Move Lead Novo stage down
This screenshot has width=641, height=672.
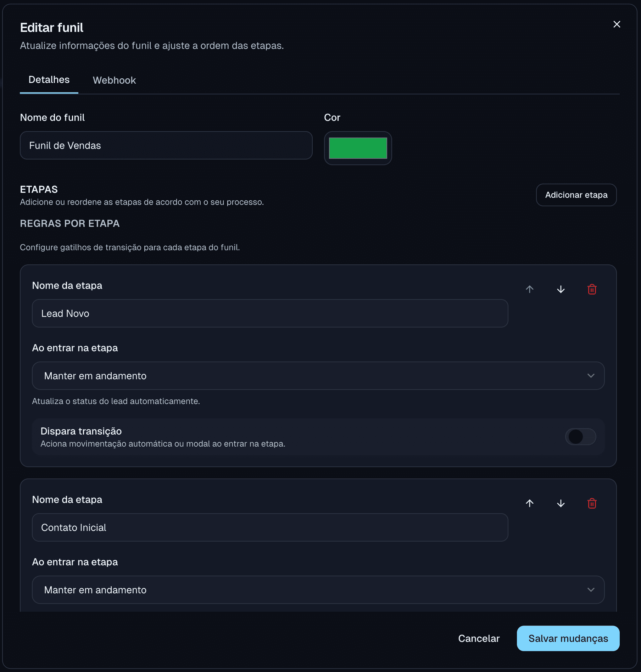tap(561, 289)
